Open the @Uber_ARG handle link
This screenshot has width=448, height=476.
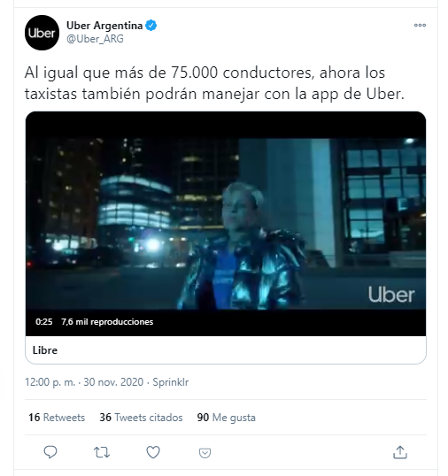click(95, 39)
